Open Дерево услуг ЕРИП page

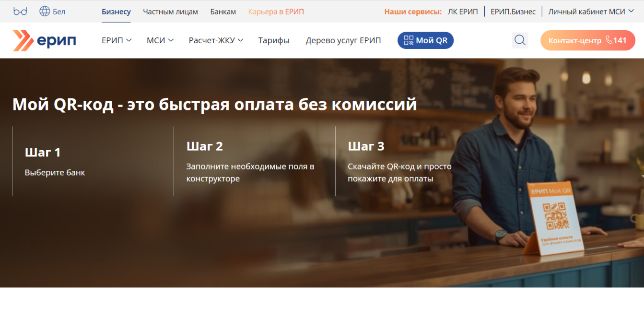coord(343,40)
